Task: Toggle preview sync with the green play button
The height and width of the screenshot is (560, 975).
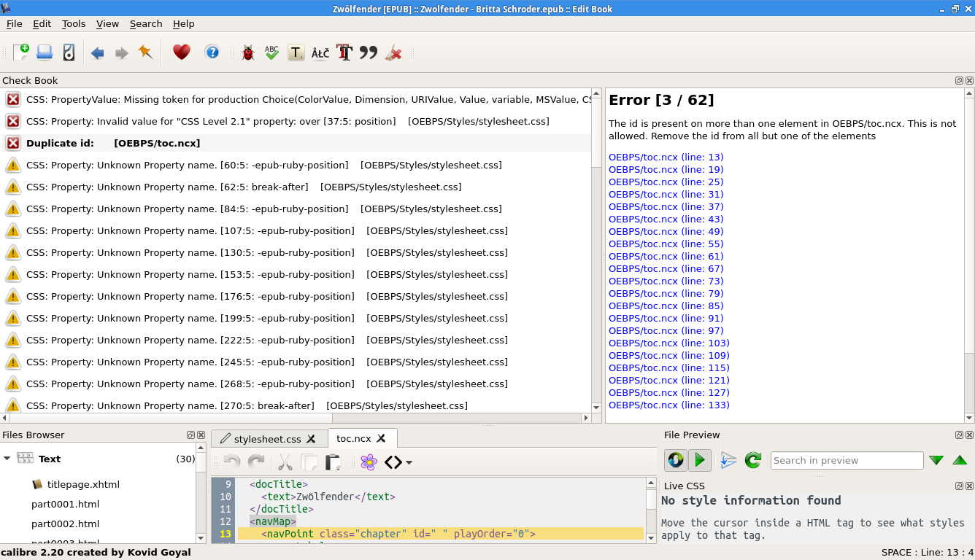Action: (x=699, y=460)
